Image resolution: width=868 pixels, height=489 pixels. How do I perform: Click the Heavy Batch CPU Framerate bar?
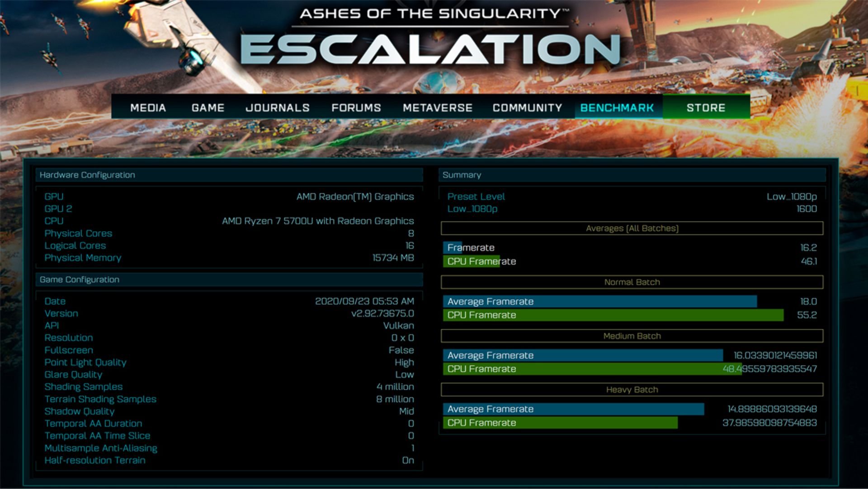coord(560,423)
